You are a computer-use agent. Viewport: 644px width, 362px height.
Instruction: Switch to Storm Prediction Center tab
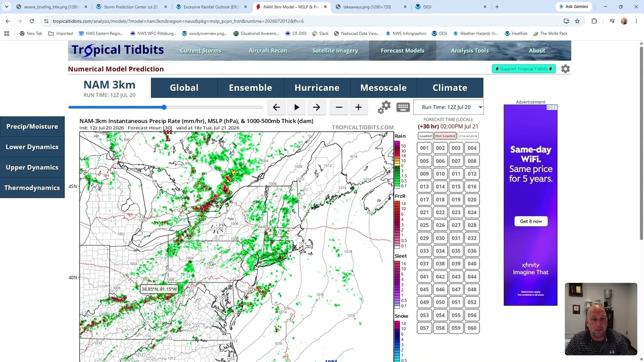[x=131, y=7]
